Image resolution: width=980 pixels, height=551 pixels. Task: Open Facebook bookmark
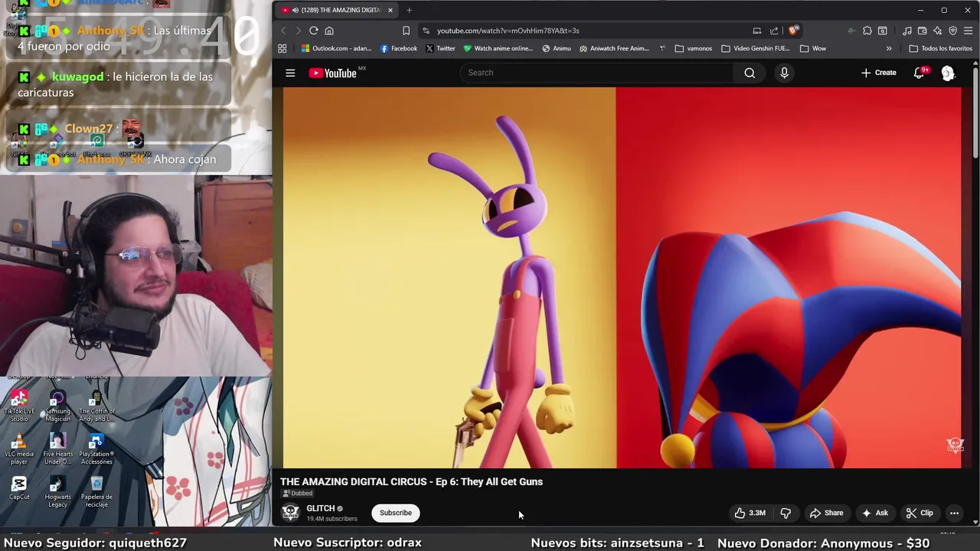399,48
